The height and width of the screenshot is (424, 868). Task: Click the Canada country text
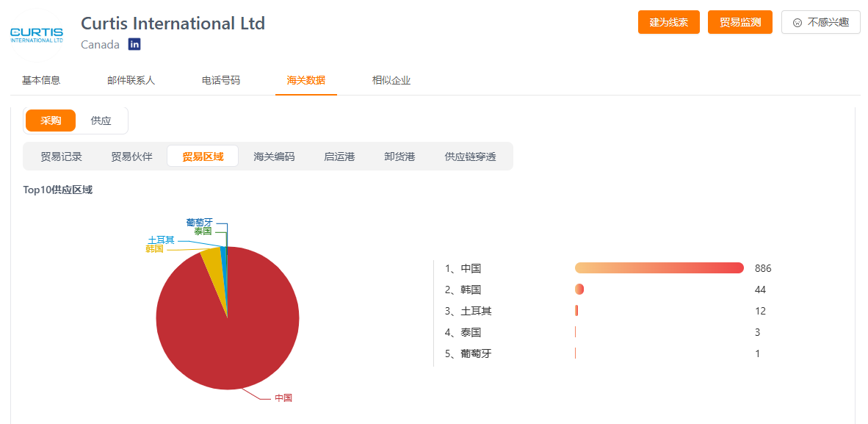pyautogui.click(x=100, y=44)
